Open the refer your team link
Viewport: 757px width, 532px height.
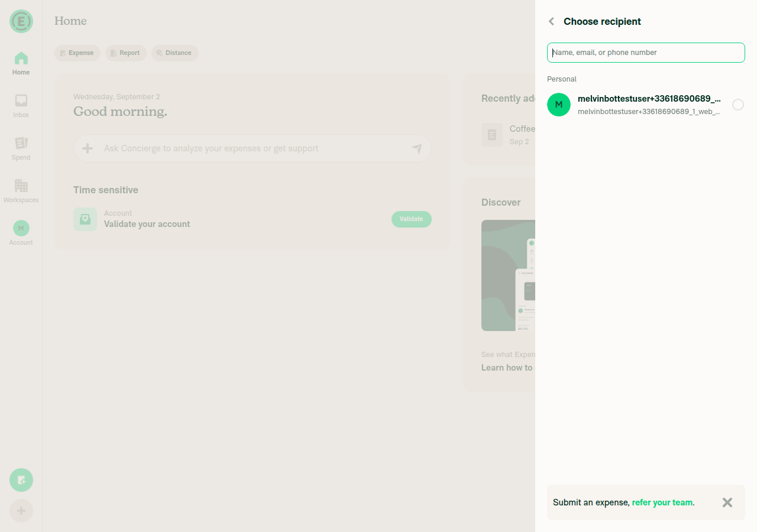coord(662,502)
